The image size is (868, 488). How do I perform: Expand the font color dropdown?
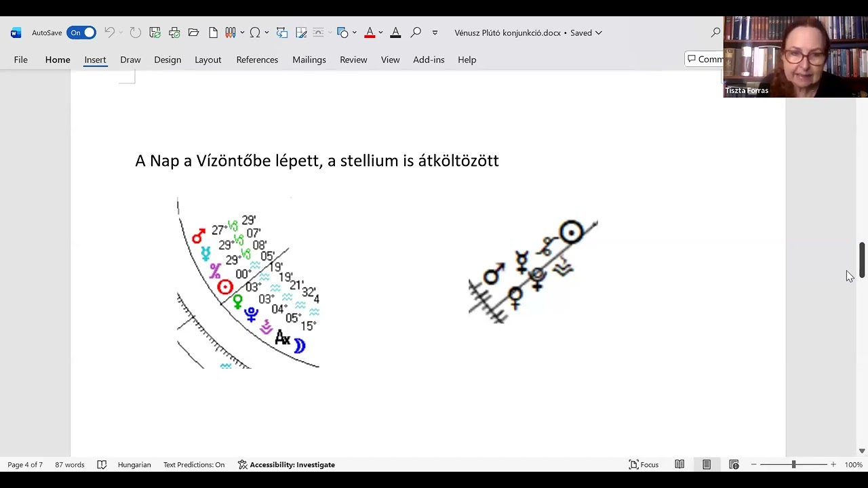point(380,33)
